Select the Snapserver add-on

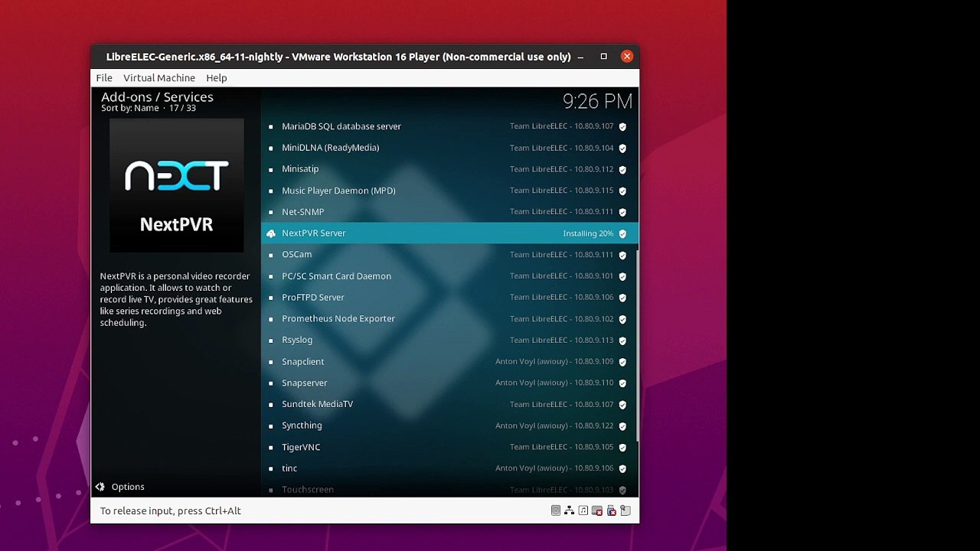[449, 383]
